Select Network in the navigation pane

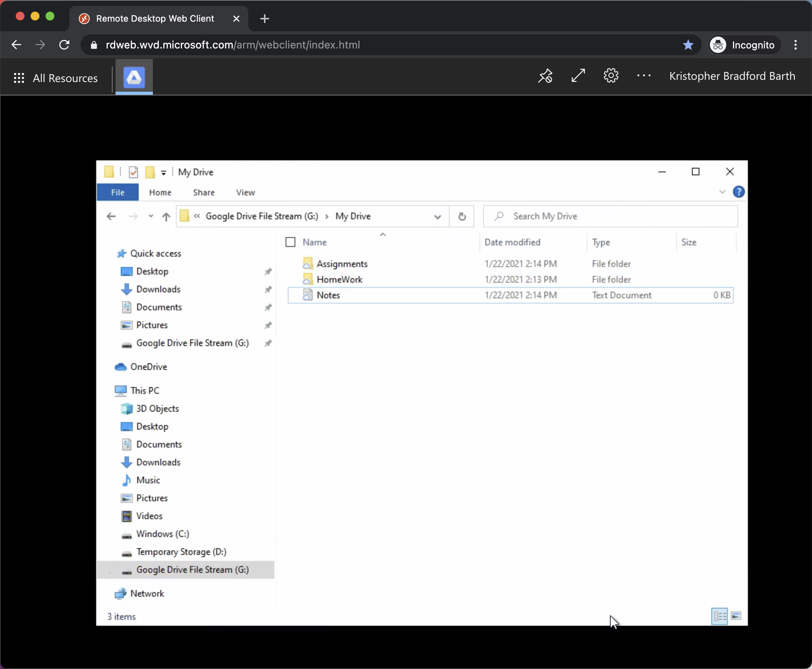(x=147, y=593)
